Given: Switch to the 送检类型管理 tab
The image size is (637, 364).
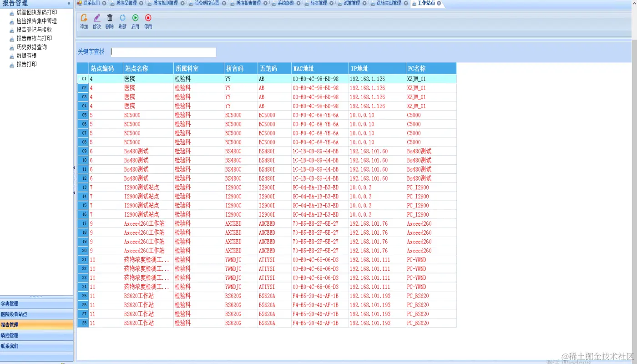Looking at the screenshot, I should [x=389, y=3].
